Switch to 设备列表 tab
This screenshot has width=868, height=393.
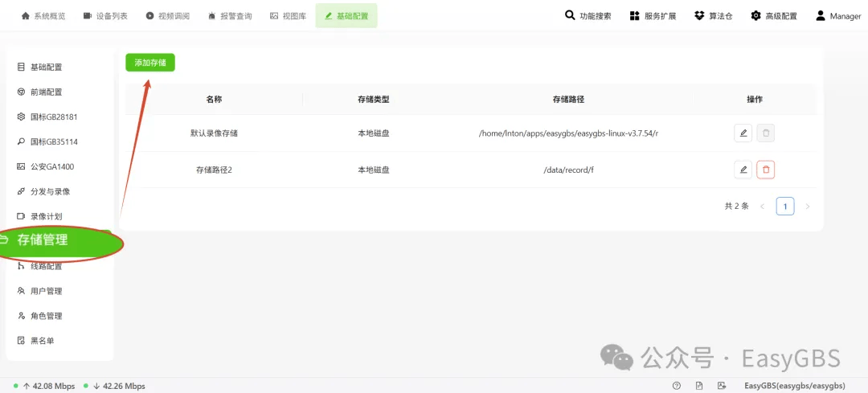pos(105,16)
